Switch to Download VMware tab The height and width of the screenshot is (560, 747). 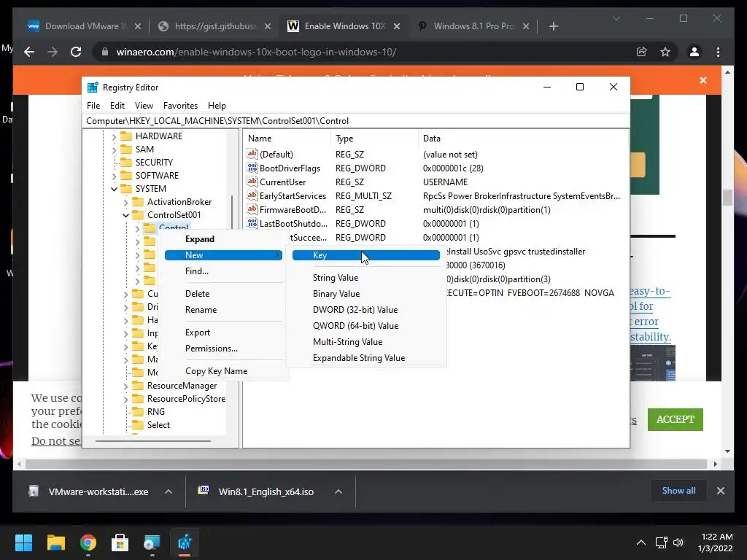[x=85, y=26]
